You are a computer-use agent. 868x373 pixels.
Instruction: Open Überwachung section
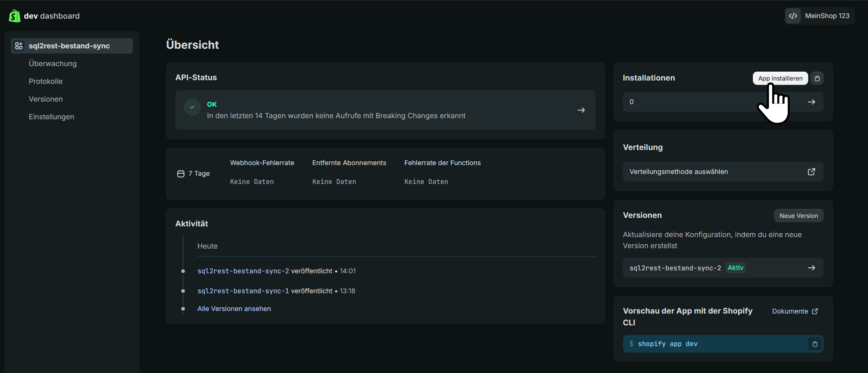[x=53, y=64]
